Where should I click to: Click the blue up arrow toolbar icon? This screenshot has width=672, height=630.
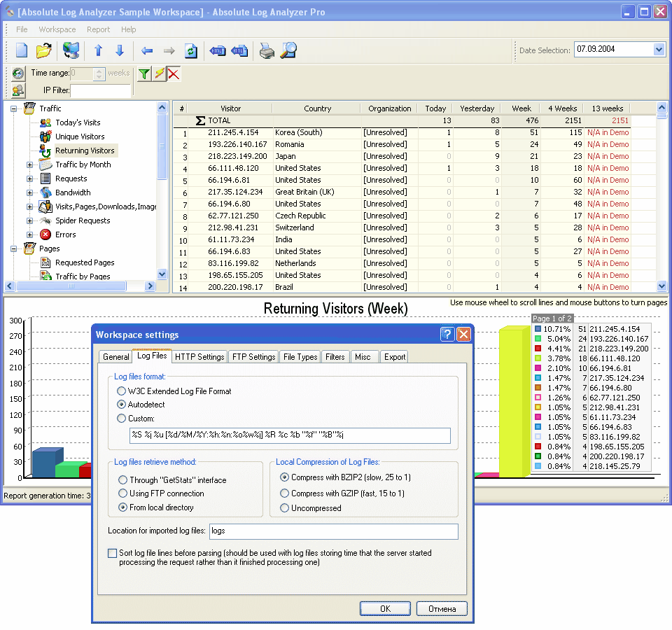98,50
